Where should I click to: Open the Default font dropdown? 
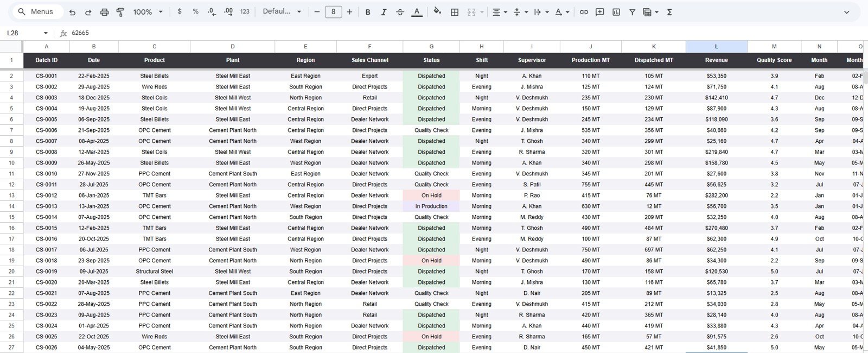pos(282,11)
